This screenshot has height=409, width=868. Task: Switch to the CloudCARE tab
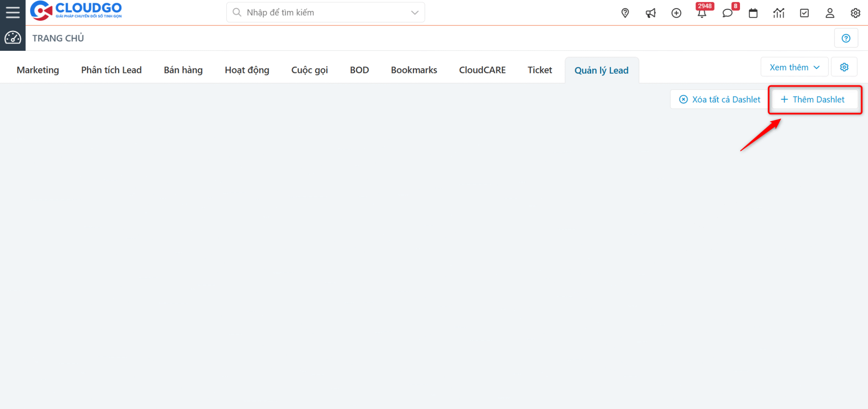482,70
